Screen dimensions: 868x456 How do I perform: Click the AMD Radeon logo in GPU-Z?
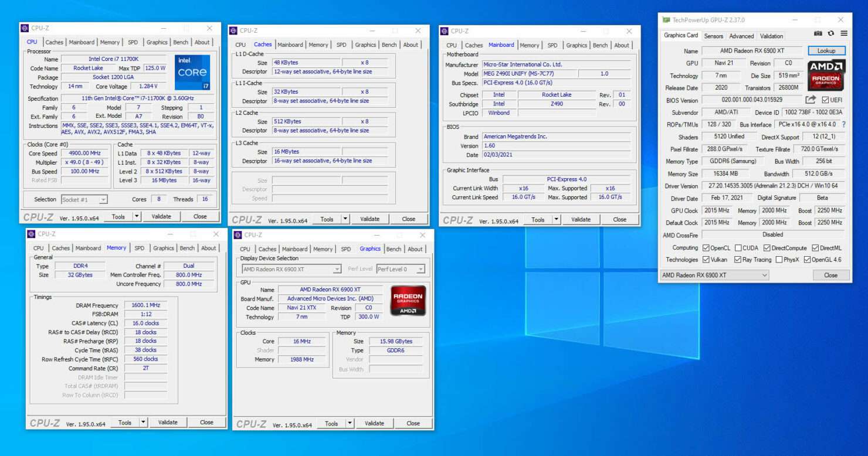pyautogui.click(x=826, y=75)
